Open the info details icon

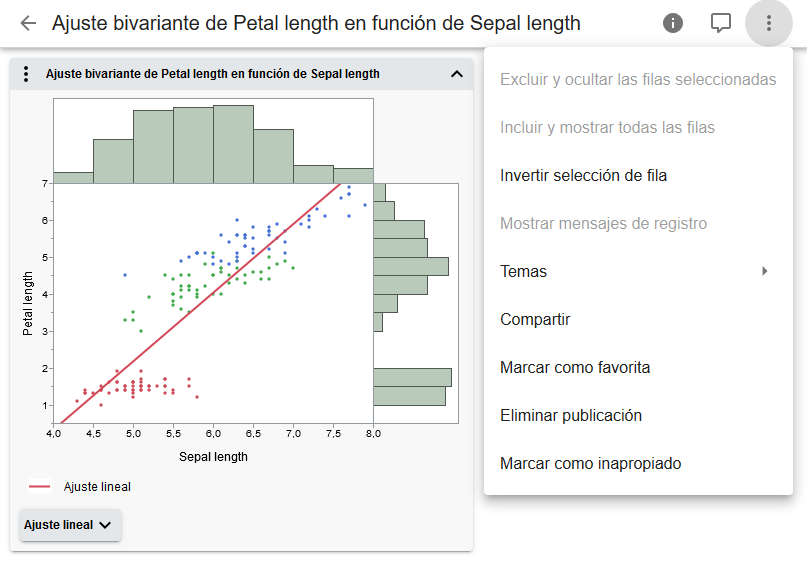(x=673, y=23)
